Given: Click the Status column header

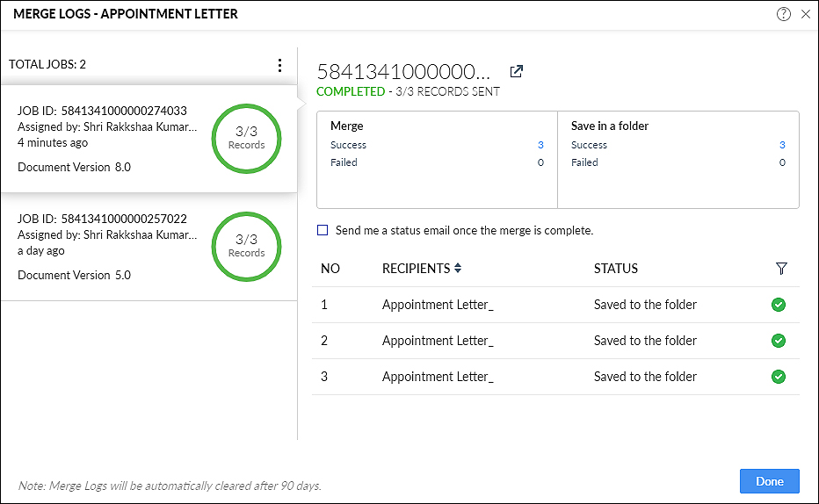Looking at the screenshot, I should coord(616,269).
